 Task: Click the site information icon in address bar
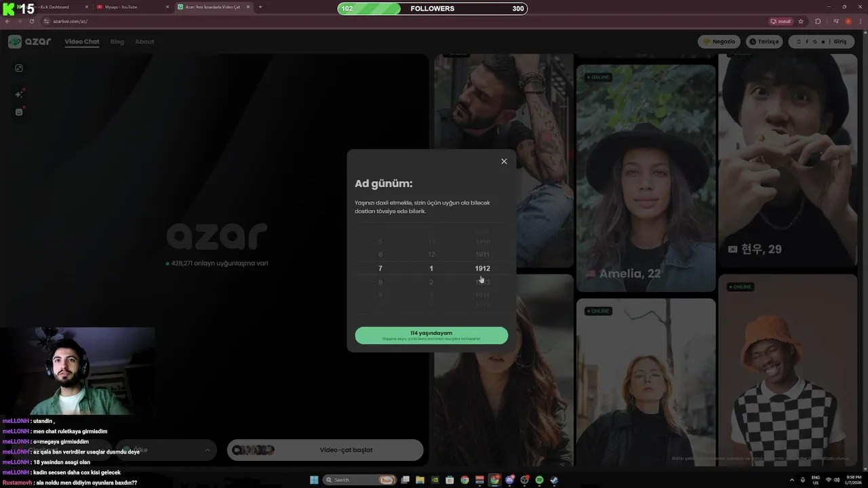[46, 21]
